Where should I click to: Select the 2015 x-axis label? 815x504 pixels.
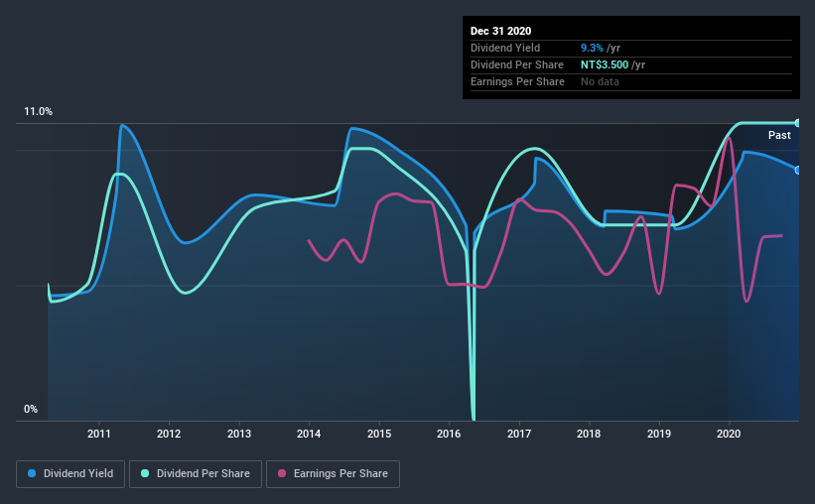(x=379, y=434)
